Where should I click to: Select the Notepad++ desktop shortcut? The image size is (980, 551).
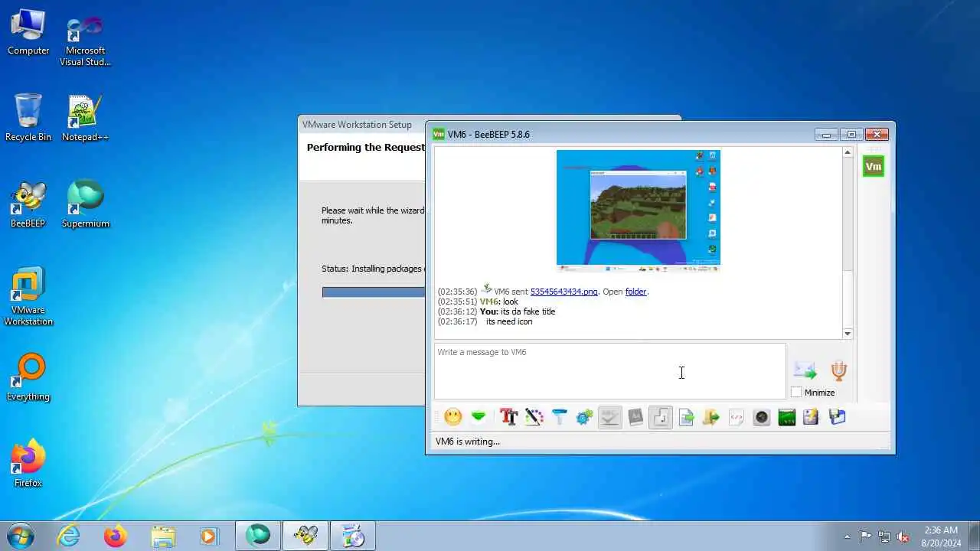coord(85,119)
